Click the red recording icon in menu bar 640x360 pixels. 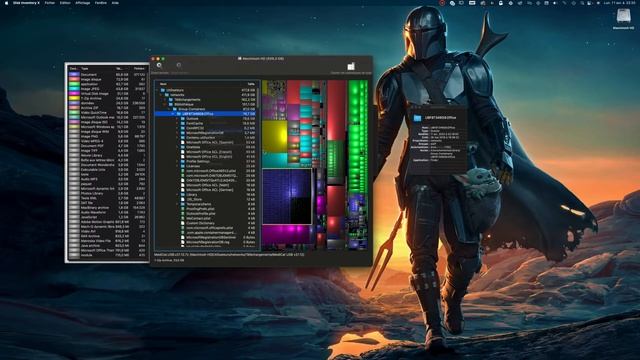(x=442, y=3)
